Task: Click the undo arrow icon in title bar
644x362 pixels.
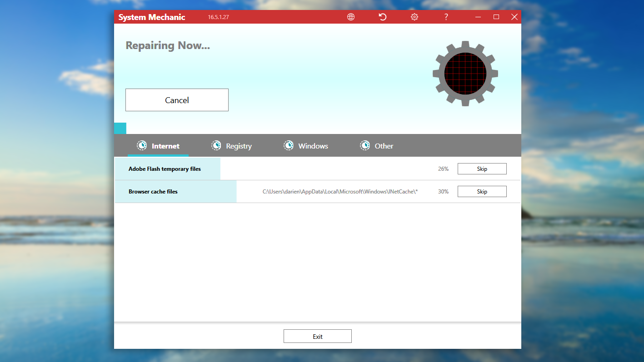Action: click(x=383, y=17)
